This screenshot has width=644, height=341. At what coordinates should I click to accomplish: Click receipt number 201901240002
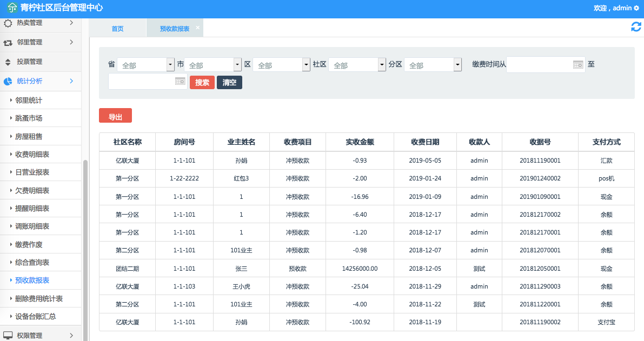click(540, 178)
